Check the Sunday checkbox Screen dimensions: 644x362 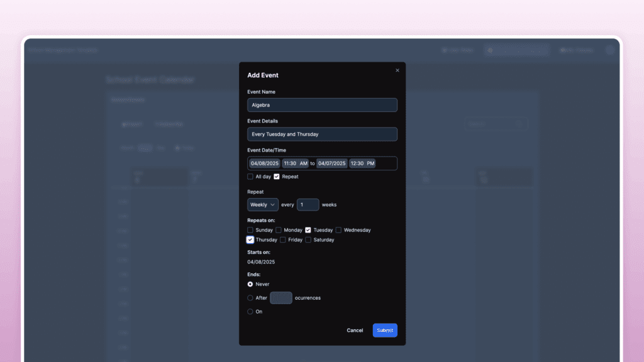coord(250,230)
